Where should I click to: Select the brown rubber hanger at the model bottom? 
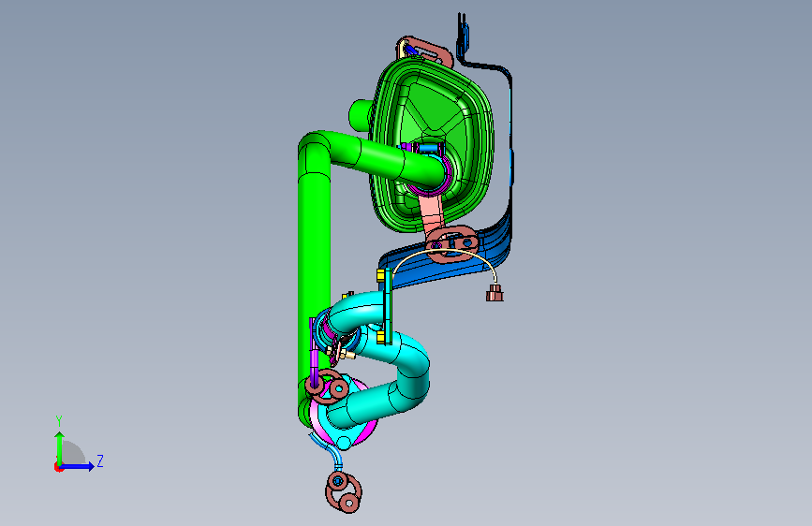point(344,491)
